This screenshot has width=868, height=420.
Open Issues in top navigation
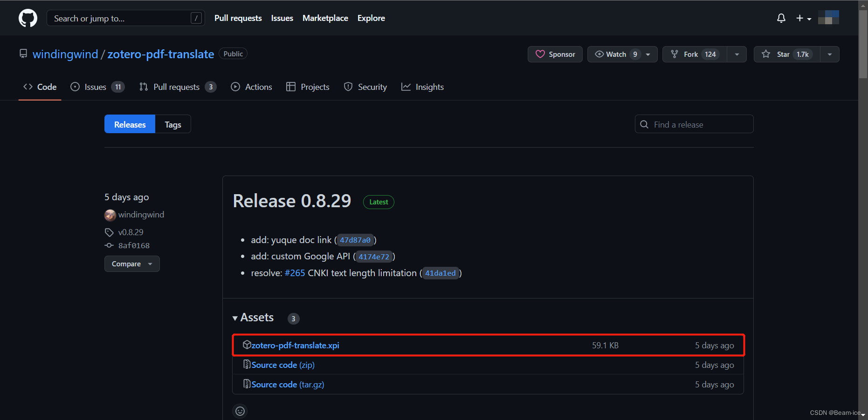(282, 18)
